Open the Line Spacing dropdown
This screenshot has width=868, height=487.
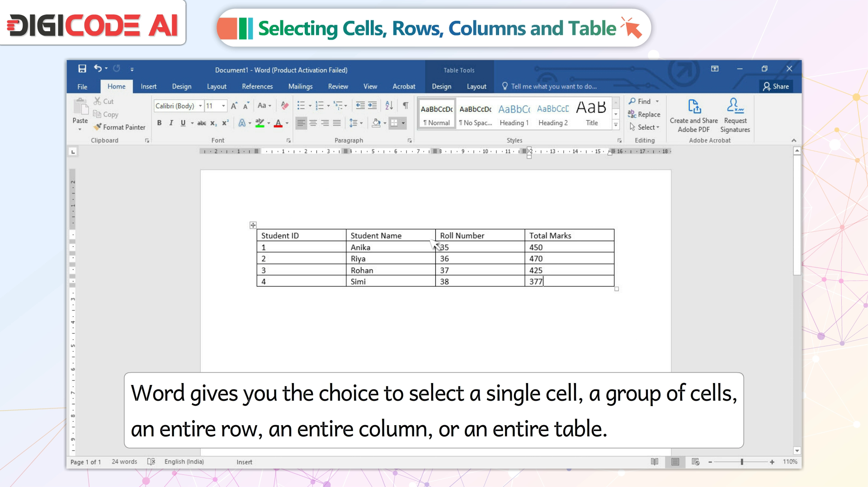pos(356,123)
